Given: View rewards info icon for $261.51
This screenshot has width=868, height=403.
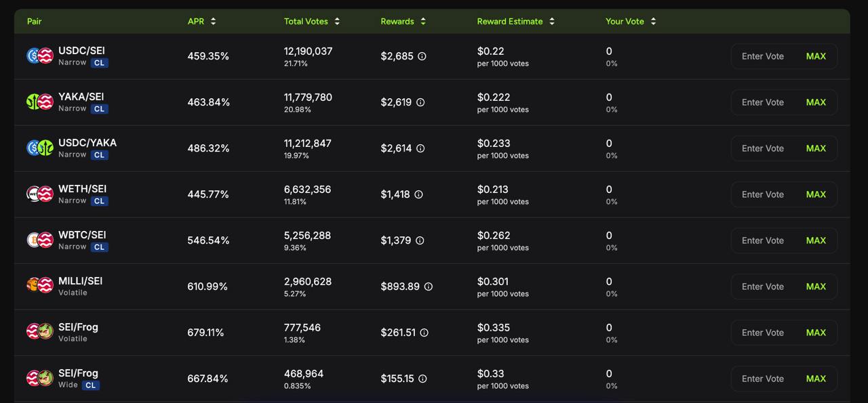Looking at the screenshot, I should pyautogui.click(x=424, y=333).
